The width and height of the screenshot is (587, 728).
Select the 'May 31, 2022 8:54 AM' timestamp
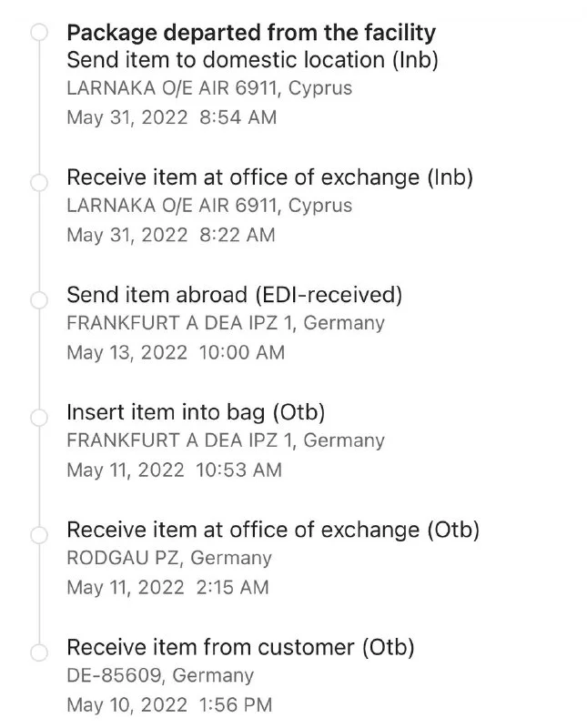pos(172,117)
